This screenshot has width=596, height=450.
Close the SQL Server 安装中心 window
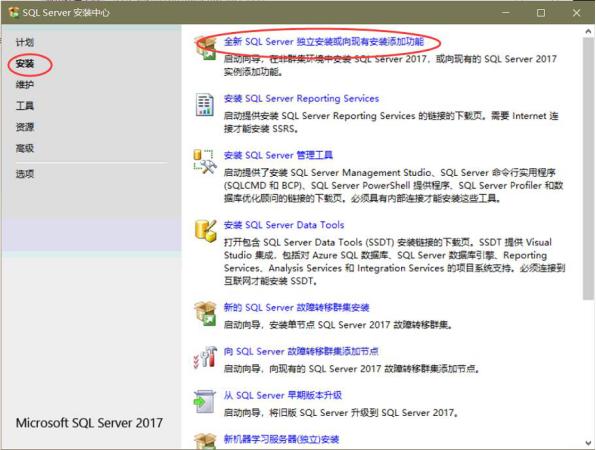pyautogui.click(x=576, y=13)
